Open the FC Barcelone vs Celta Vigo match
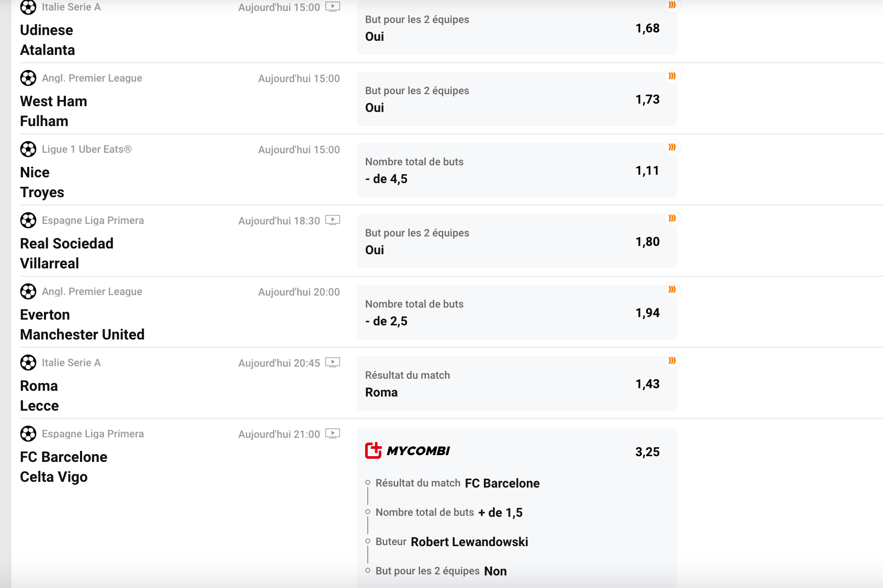Screen dimensions: 883x588 (64, 467)
